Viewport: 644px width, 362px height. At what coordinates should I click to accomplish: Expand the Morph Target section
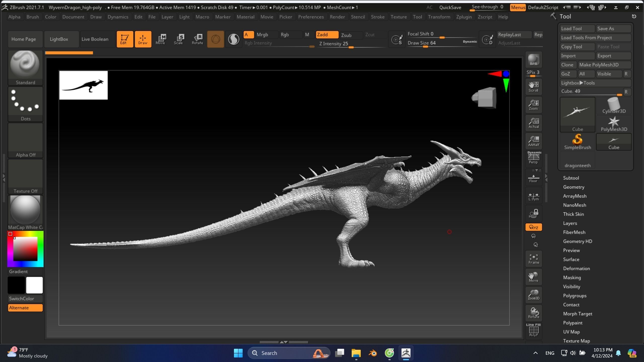(578, 314)
